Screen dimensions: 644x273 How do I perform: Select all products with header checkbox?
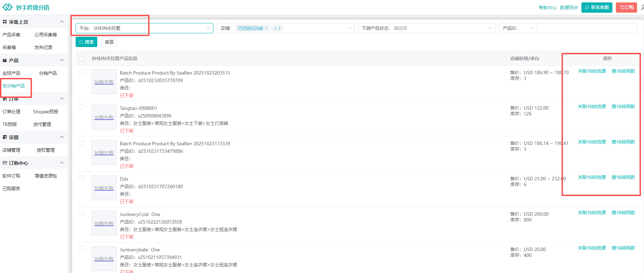tap(81, 58)
